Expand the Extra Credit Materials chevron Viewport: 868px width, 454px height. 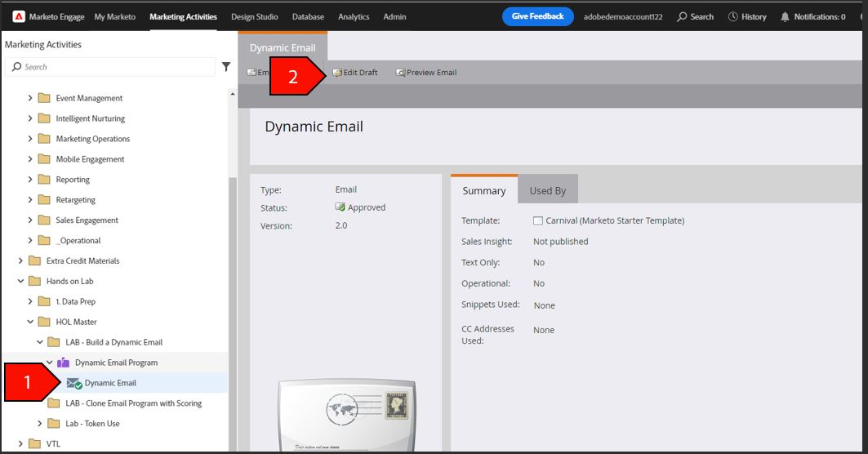[20, 260]
